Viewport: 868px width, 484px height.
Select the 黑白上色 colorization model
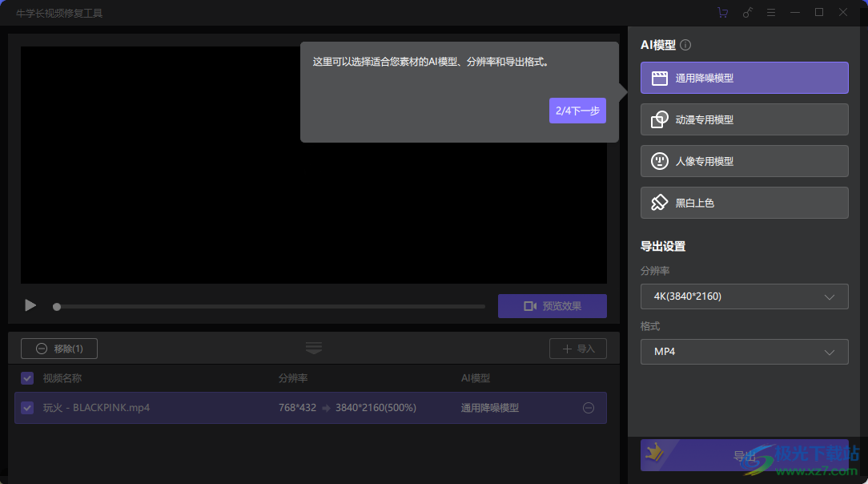(744, 203)
